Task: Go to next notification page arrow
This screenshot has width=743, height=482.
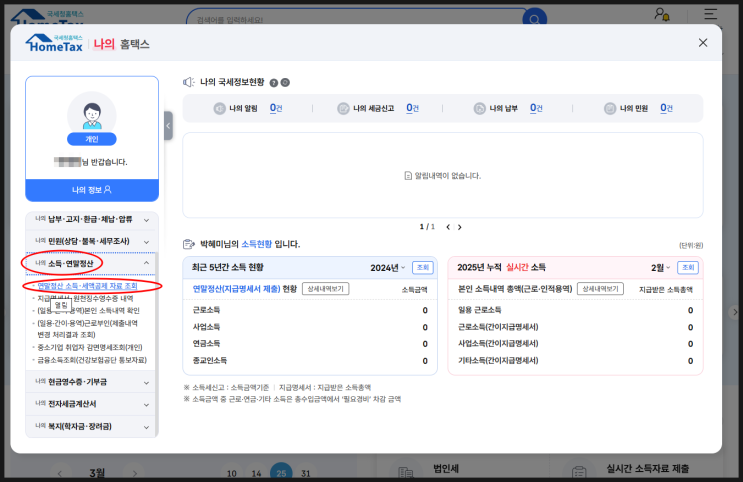Action: pyautogui.click(x=460, y=227)
